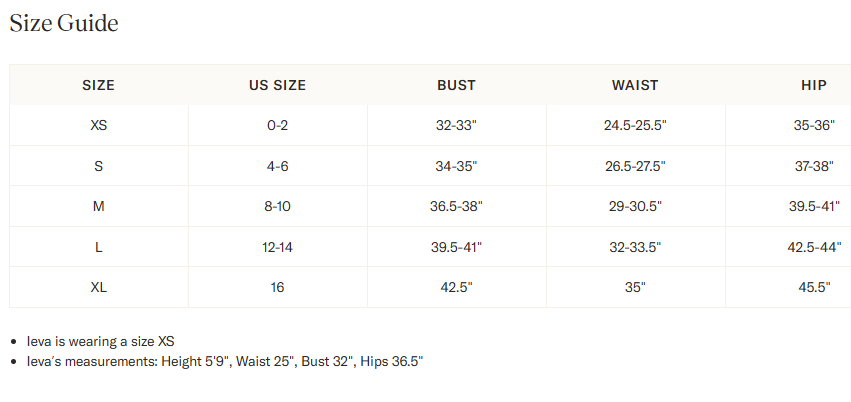This screenshot has width=851, height=402.
Task: Click the US size 0-2 cell
Action: point(277,126)
